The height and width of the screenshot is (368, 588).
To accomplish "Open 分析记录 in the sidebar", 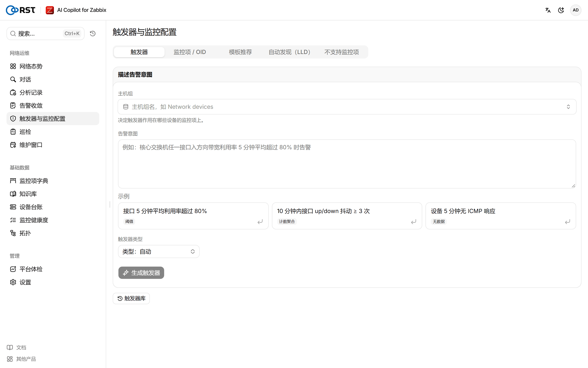I will 53,92.
